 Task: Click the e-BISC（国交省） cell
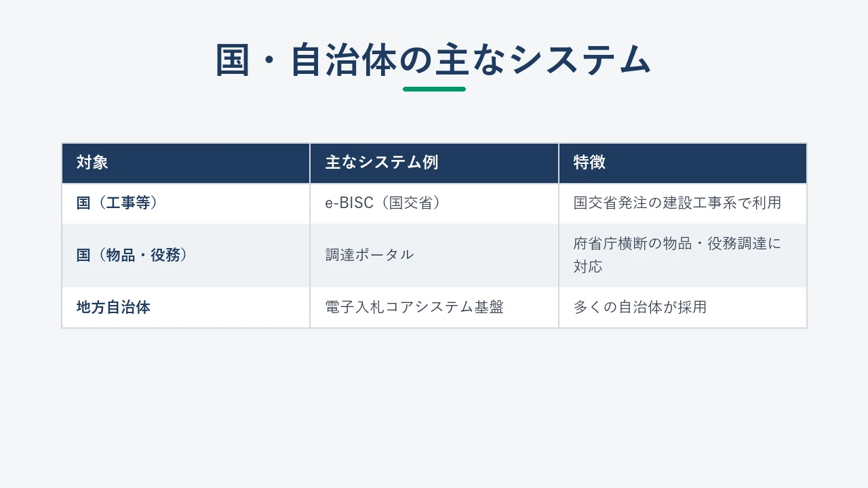[434, 203]
